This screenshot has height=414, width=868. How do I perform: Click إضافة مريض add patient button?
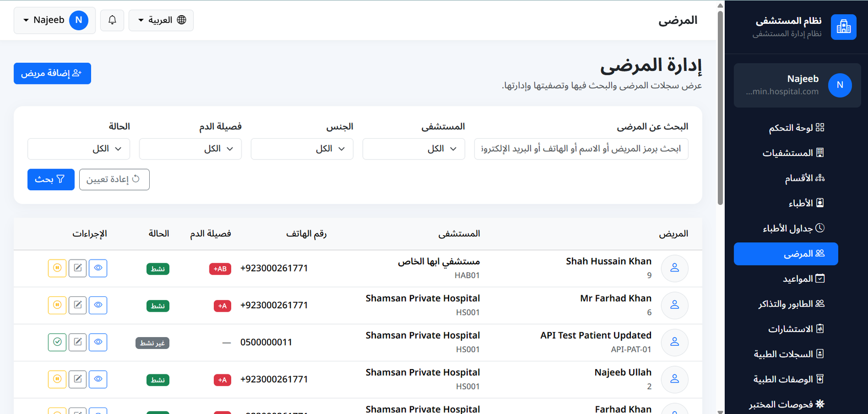52,73
